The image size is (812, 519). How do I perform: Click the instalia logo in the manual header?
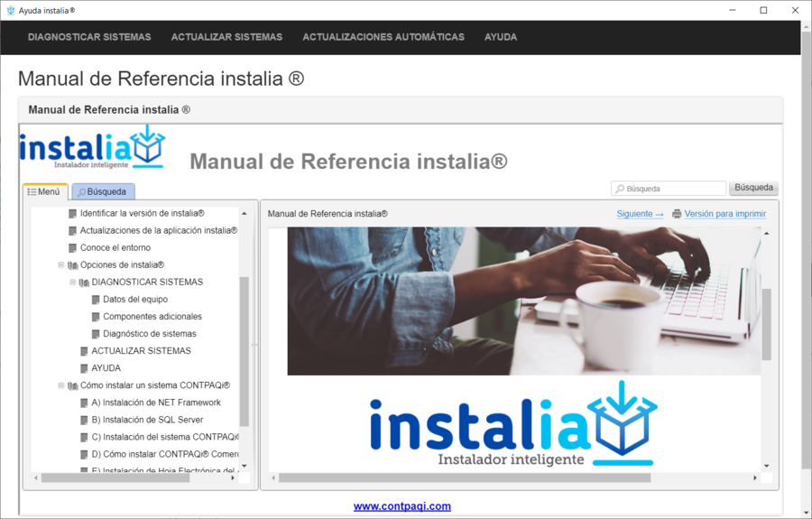pyautogui.click(x=93, y=146)
